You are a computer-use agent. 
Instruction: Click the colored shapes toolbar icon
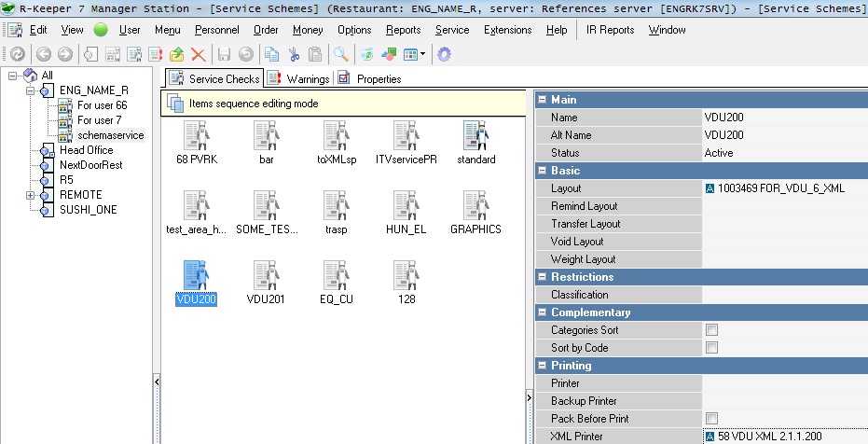pyautogui.click(x=389, y=54)
